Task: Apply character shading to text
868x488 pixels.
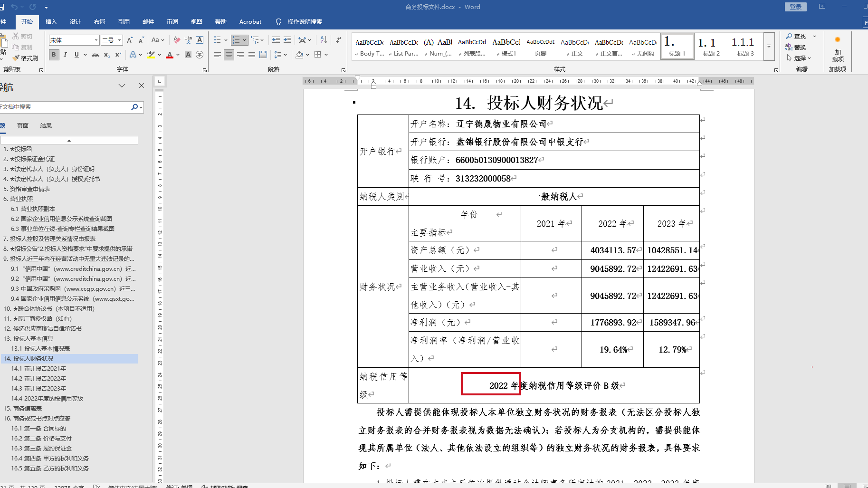Action: coord(188,55)
